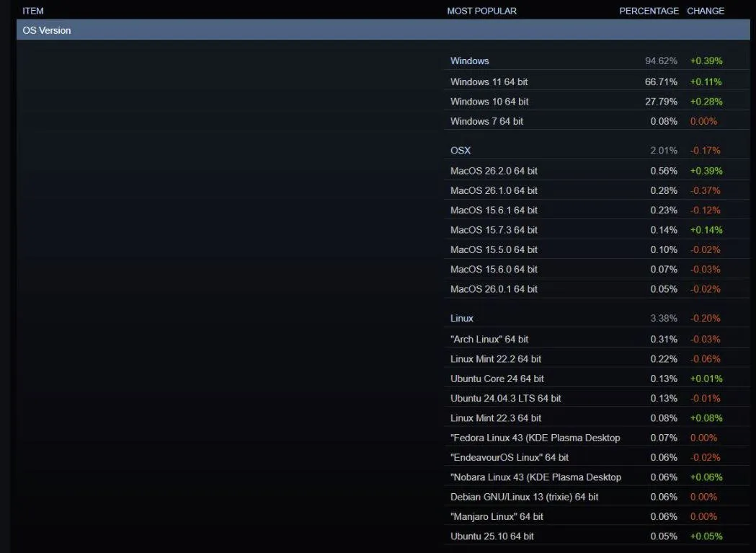Select the Ubuntu Core 24 64 bit row
Image resolution: width=756 pixels, height=553 pixels.
click(597, 379)
